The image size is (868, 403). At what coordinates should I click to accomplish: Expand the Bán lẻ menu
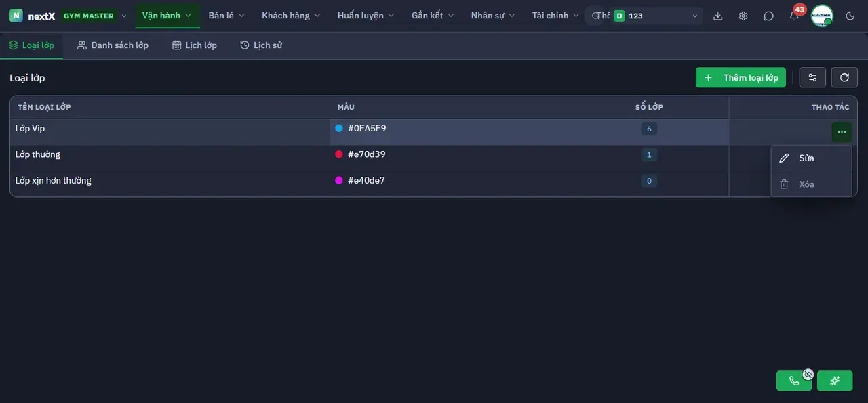coord(226,16)
